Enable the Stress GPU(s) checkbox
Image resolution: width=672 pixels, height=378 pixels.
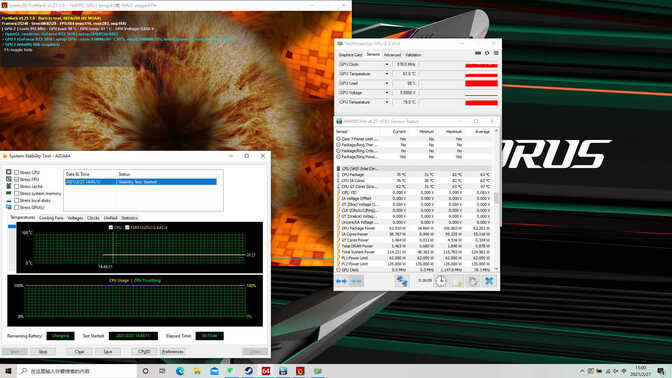tap(17, 207)
